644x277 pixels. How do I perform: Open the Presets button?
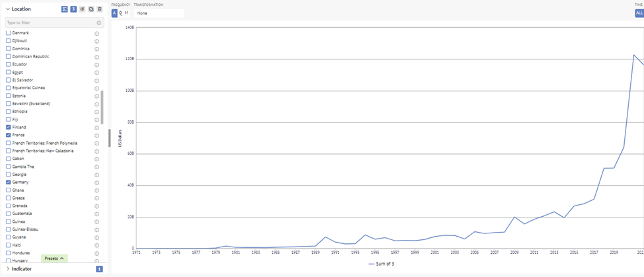tap(54, 258)
